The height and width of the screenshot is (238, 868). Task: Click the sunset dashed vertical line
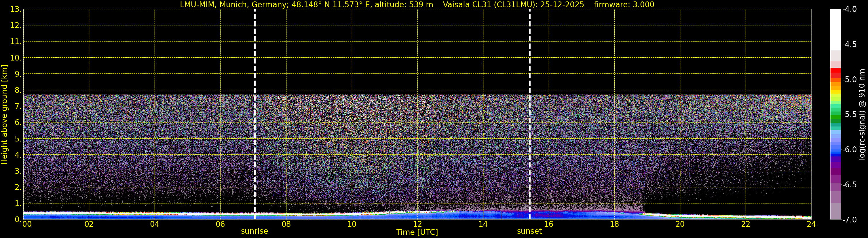(x=530, y=111)
